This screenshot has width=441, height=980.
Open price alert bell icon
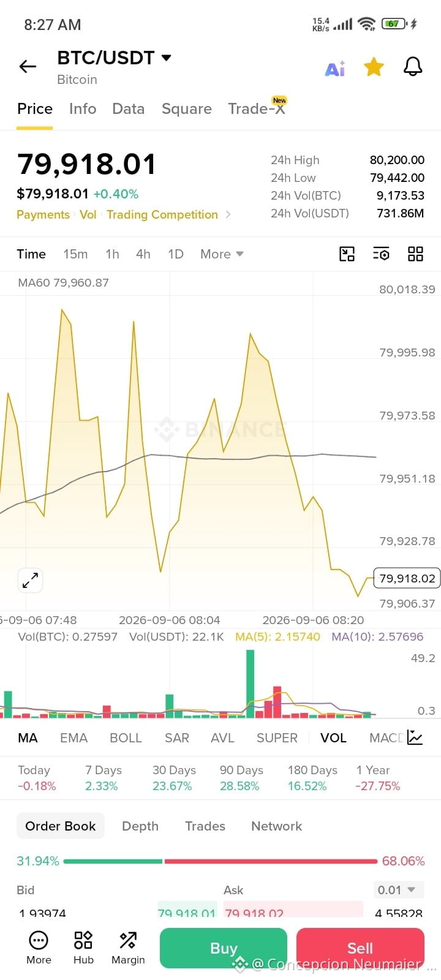[413, 66]
